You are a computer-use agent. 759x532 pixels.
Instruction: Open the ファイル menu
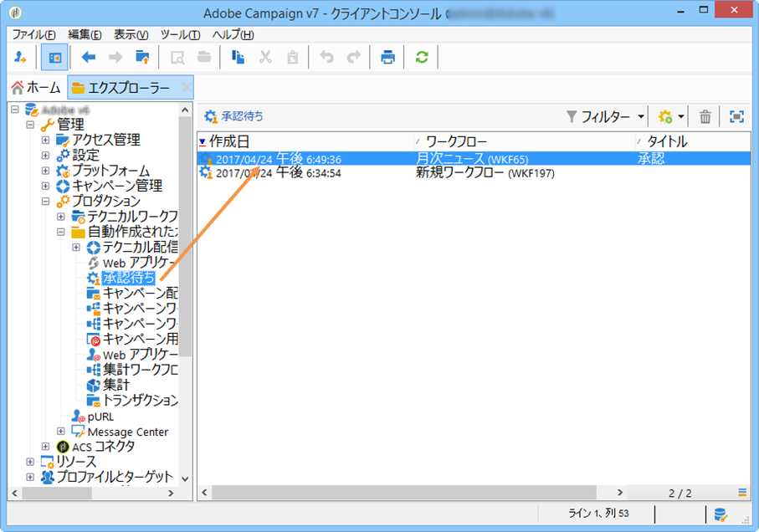coord(33,35)
